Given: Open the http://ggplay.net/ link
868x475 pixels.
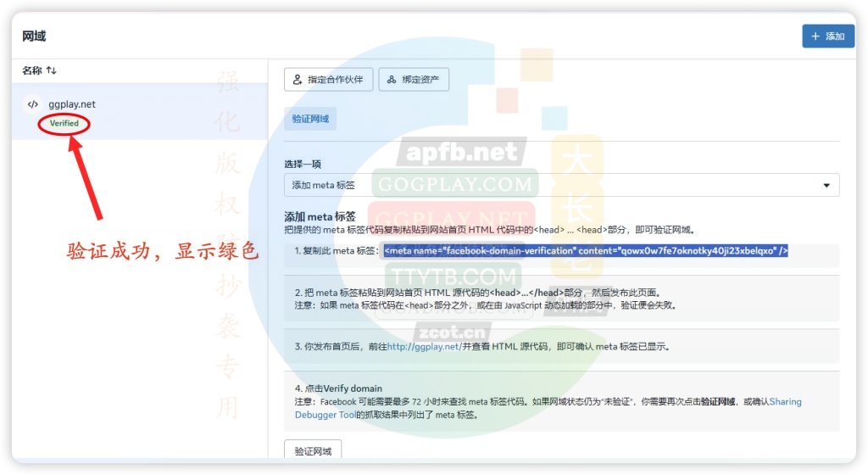Looking at the screenshot, I should 424,347.
